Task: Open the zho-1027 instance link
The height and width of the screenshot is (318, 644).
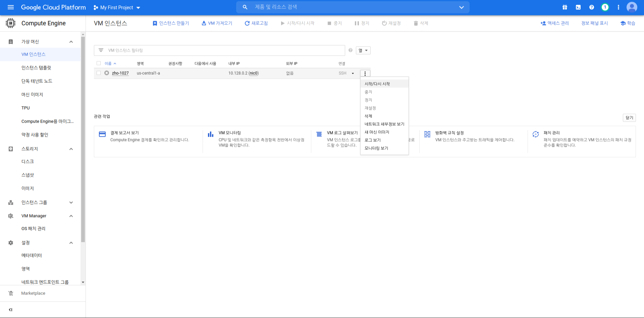Action: pyautogui.click(x=120, y=73)
